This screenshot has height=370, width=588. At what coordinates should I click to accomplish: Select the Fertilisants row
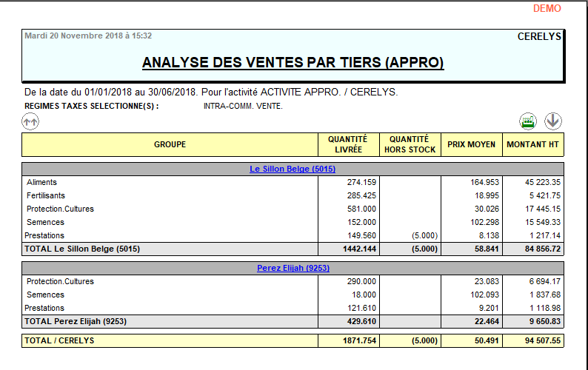46,195
